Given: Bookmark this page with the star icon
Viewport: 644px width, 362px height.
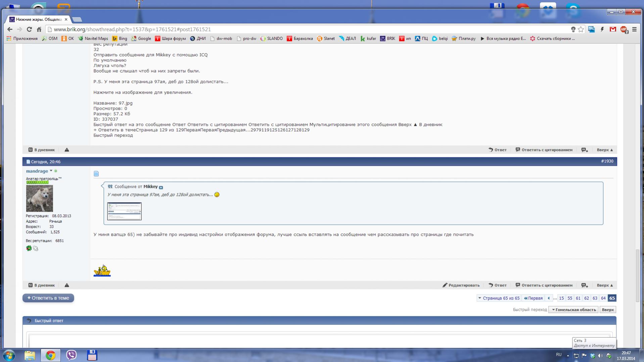Looking at the screenshot, I should click(581, 30).
